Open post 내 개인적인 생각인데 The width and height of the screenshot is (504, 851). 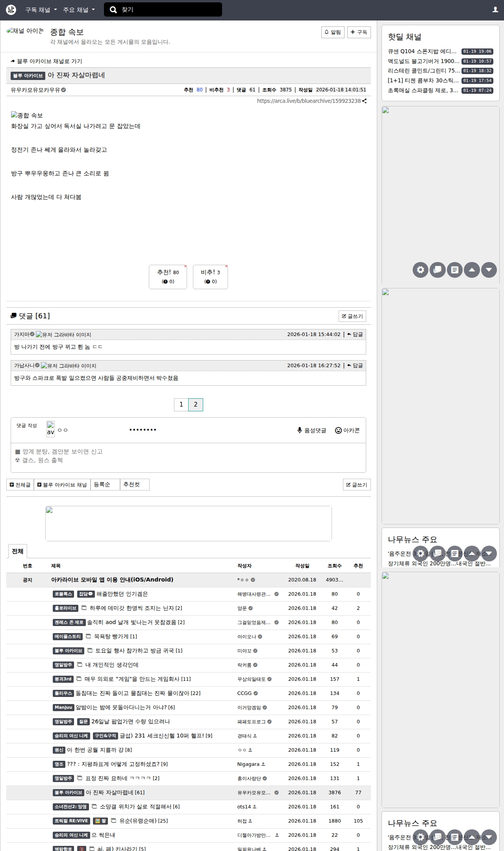coord(112,665)
